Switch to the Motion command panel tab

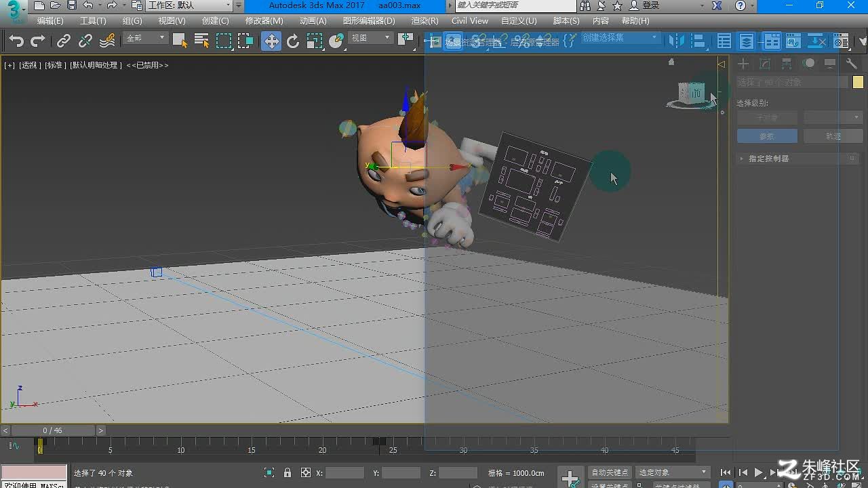tap(809, 63)
